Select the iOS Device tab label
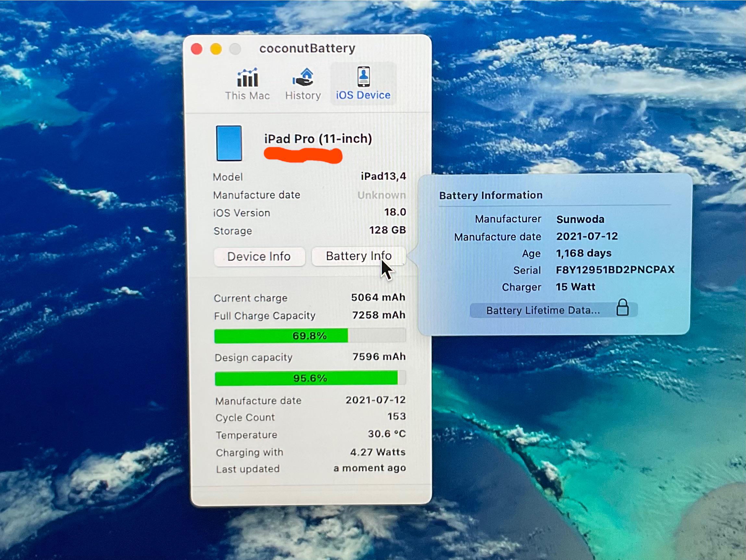This screenshot has height=560, width=746. click(362, 95)
